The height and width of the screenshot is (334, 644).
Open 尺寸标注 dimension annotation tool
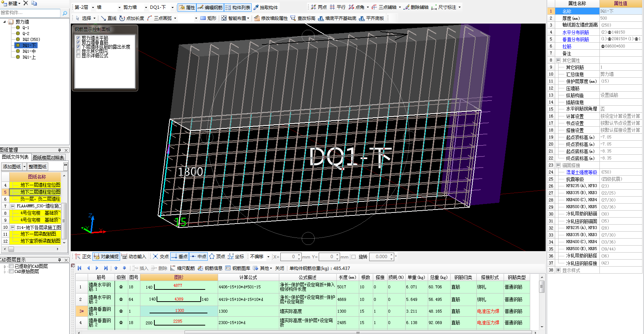coord(444,7)
